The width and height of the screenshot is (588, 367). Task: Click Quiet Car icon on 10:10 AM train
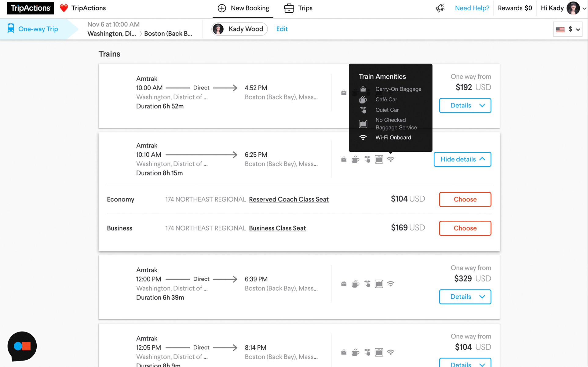367,159
